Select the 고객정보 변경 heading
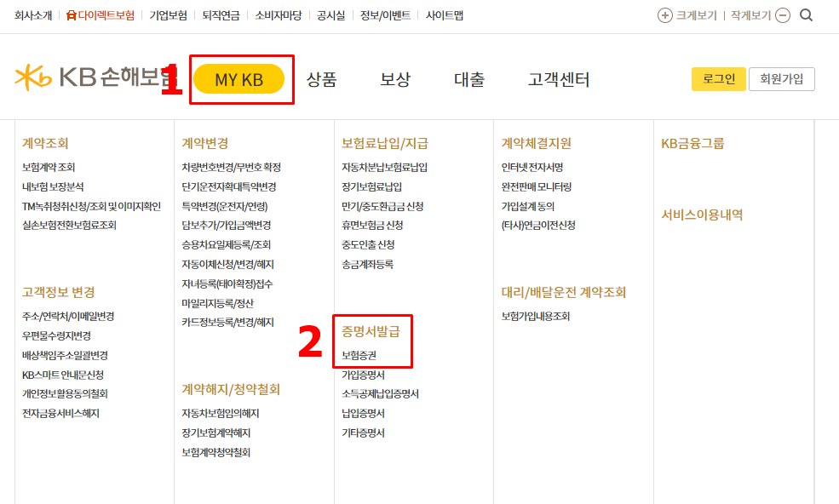 click(58, 292)
